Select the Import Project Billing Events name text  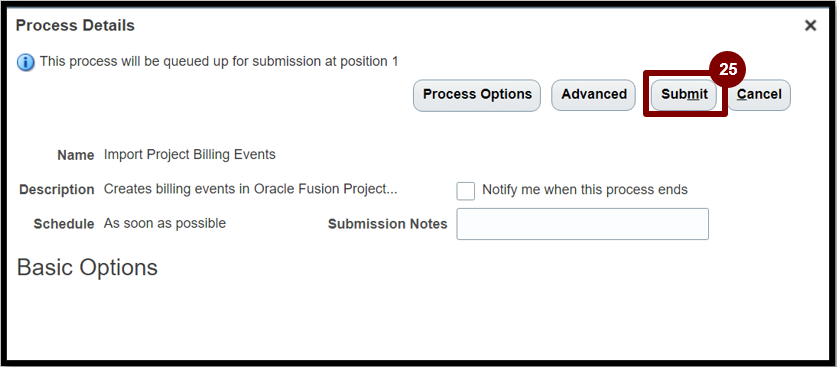(x=189, y=155)
